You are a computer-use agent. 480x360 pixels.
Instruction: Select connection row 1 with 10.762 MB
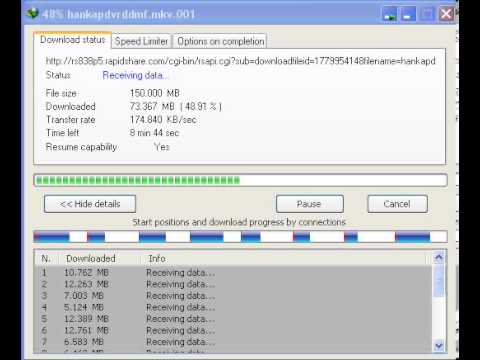point(233,273)
